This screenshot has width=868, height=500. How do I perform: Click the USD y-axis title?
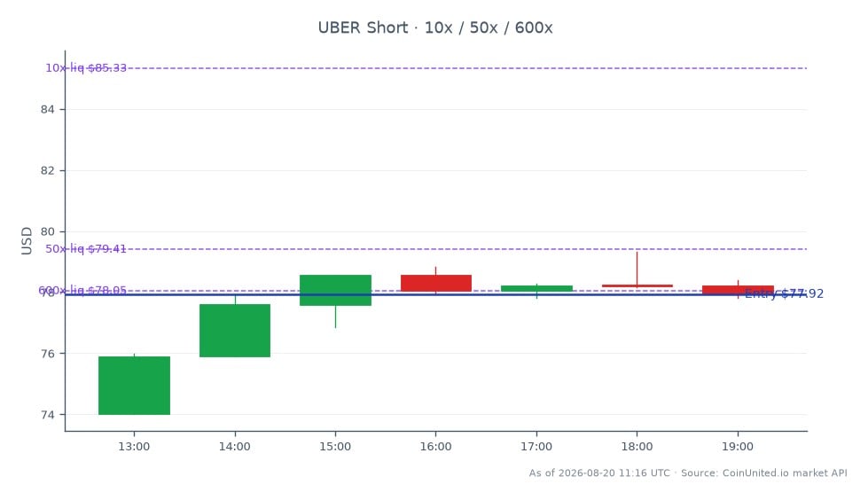click(x=27, y=241)
